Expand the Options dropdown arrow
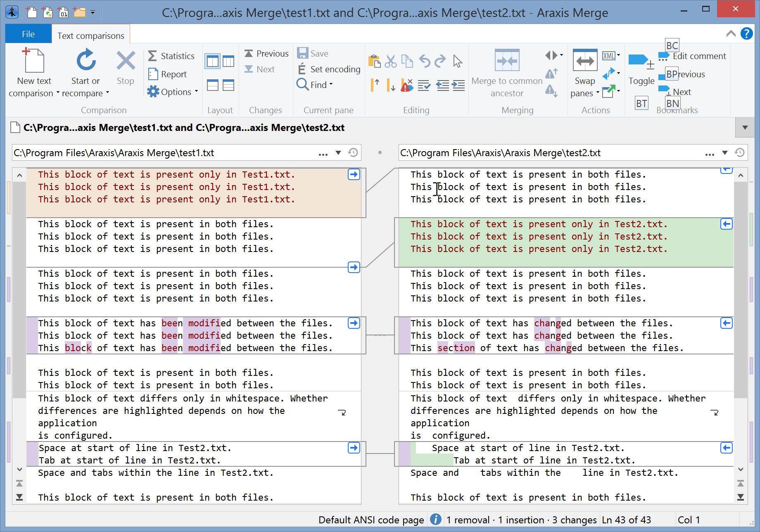The height and width of the screenshot is (532, 760). (x=196, y=92)
